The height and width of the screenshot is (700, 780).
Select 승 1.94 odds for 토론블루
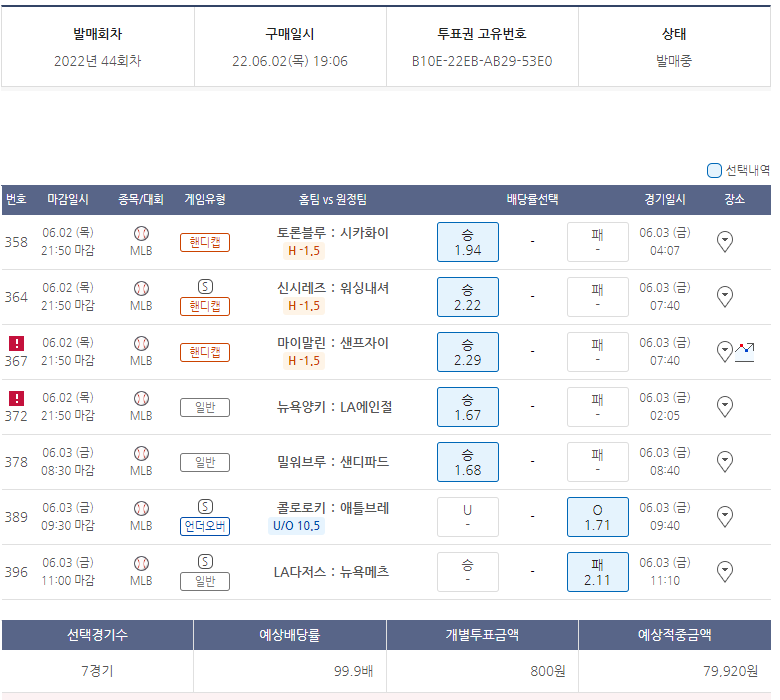click(468, 242)
